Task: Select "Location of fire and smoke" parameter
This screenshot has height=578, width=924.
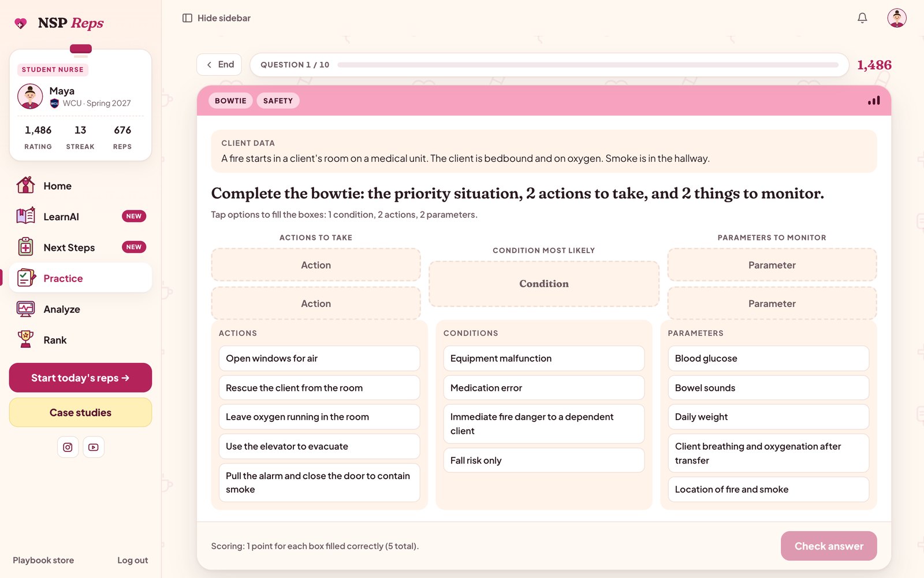Action: 768,489
